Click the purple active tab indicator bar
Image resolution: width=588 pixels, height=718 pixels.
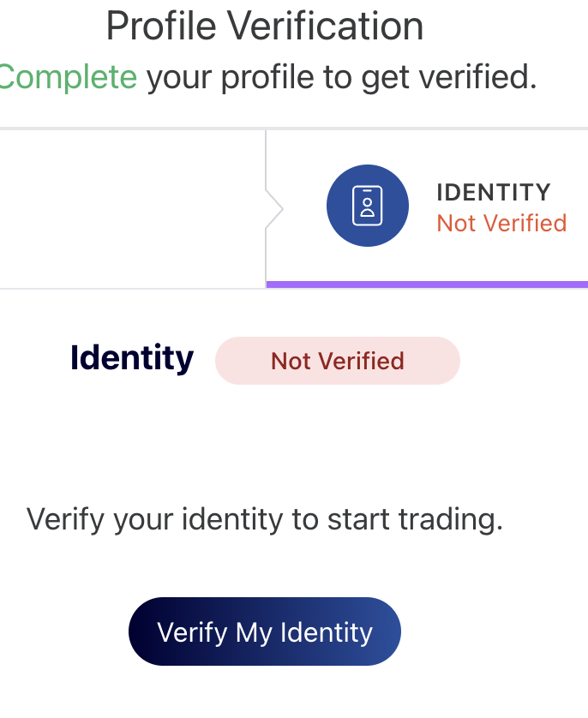point(427,284)
